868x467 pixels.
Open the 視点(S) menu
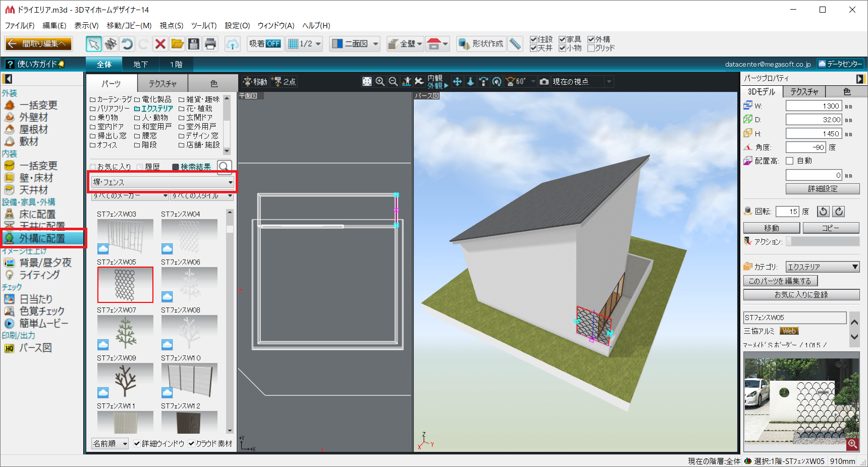171,25
